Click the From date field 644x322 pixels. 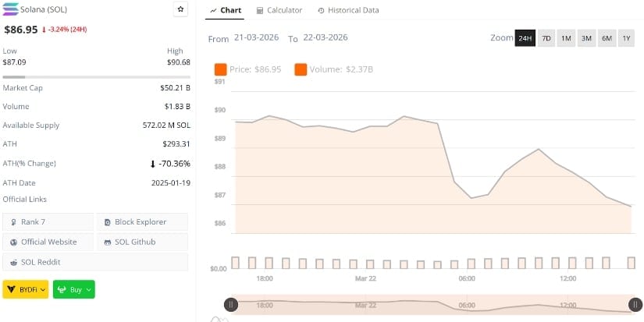257,37
